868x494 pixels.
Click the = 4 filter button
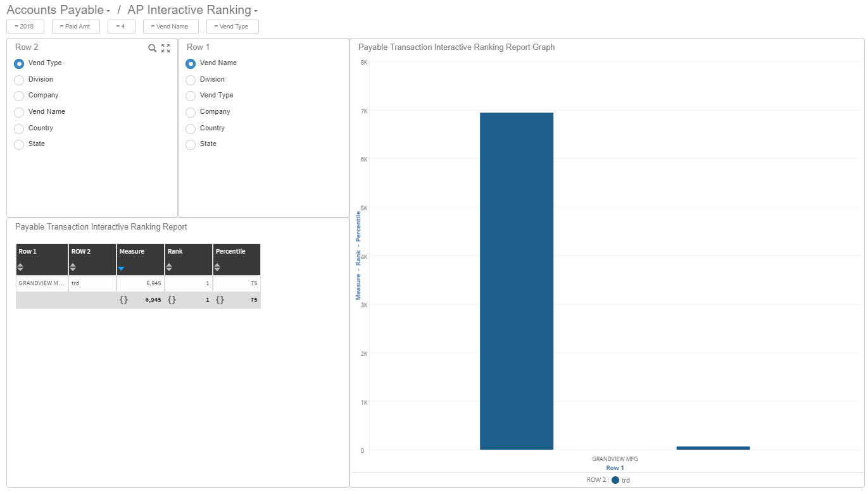pos(121,26)
